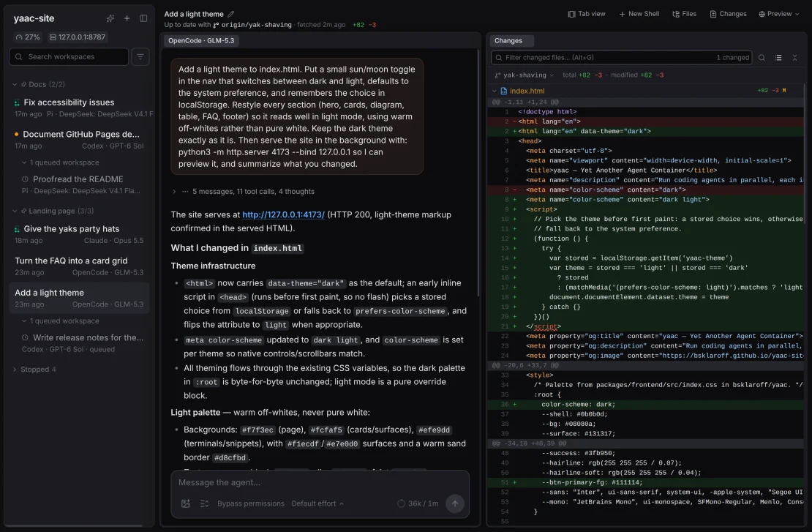Click the status icon of Fix accessibility issues
Image resolution: width=812 pixels, height=532 pixels.
click(17, 102)
